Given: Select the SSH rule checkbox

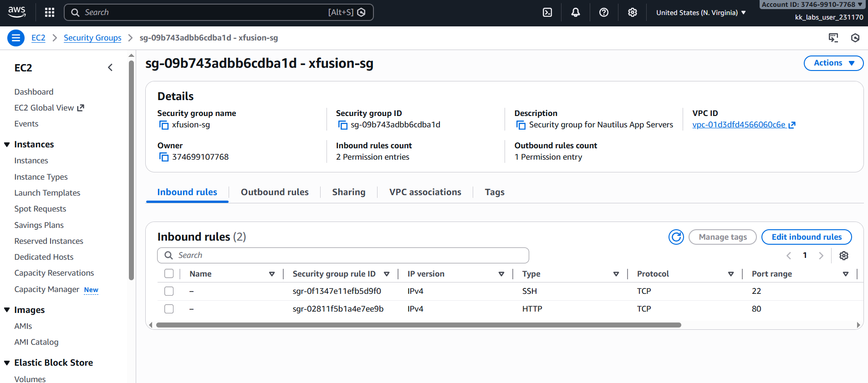Looking at the screenshot, I should tap(169, 291).
